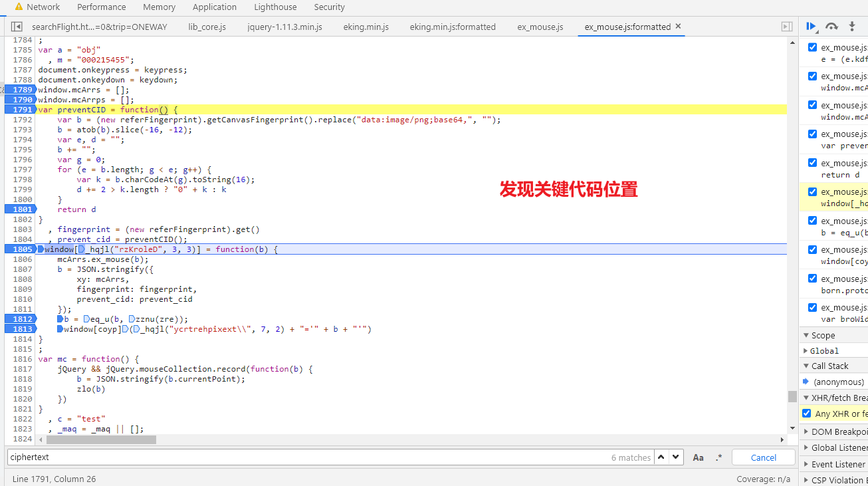Open jquery-1.11.3.min.js file tab
Image resolution: width=868 pixels, height=486 pixels.
click(x=284, y=27)
